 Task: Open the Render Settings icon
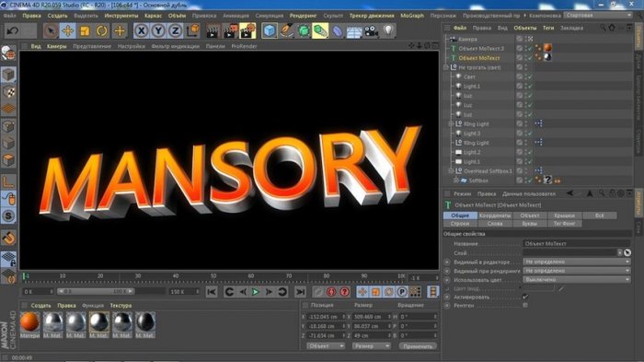click(247, 30)
